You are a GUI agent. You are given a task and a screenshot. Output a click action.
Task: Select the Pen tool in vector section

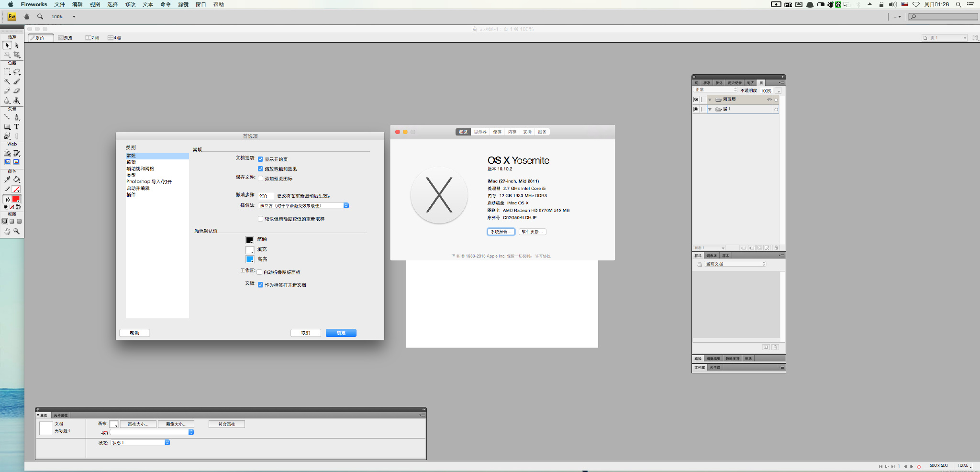pyautogui.click(x=17, y=117)
